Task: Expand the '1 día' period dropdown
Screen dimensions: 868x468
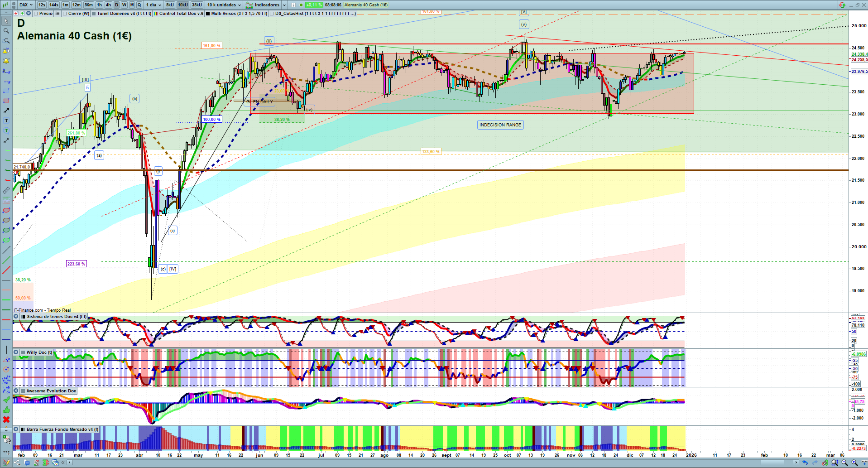Action: [x=154, y=5]
